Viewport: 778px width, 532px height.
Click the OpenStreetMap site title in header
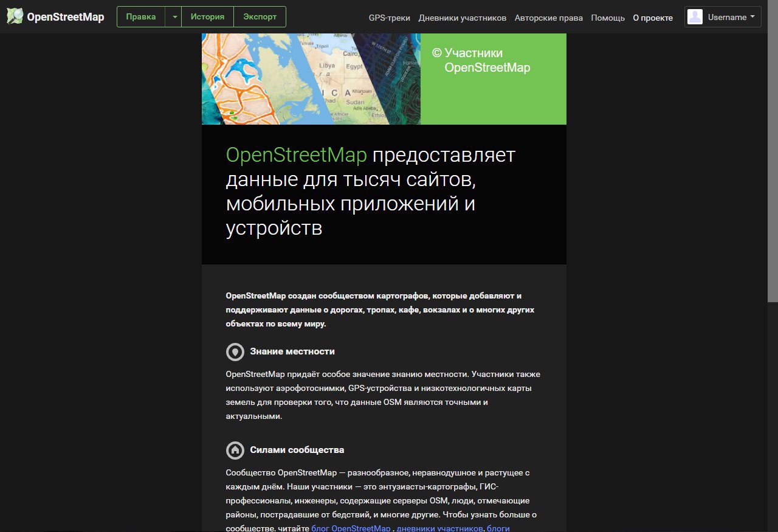[66, 17]
